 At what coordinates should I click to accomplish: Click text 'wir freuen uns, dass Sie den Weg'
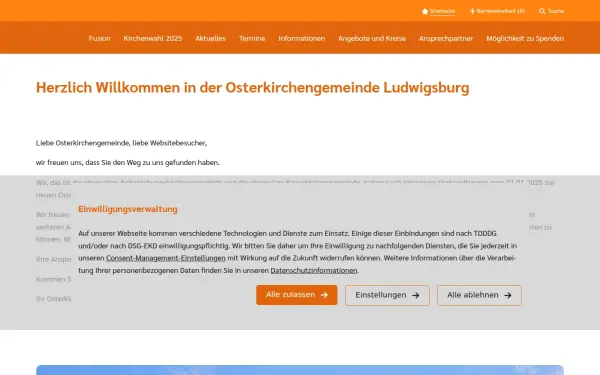click(x=88, y=163)
